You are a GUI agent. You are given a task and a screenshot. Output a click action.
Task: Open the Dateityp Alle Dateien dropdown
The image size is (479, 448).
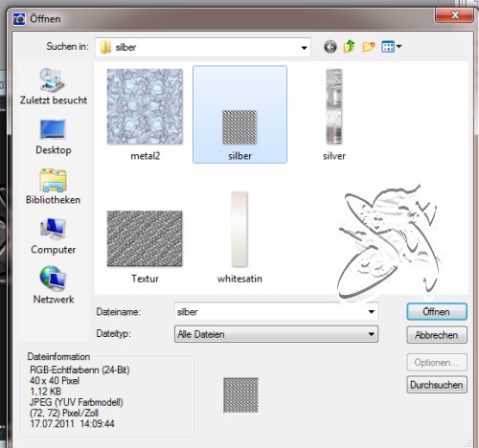276,334
